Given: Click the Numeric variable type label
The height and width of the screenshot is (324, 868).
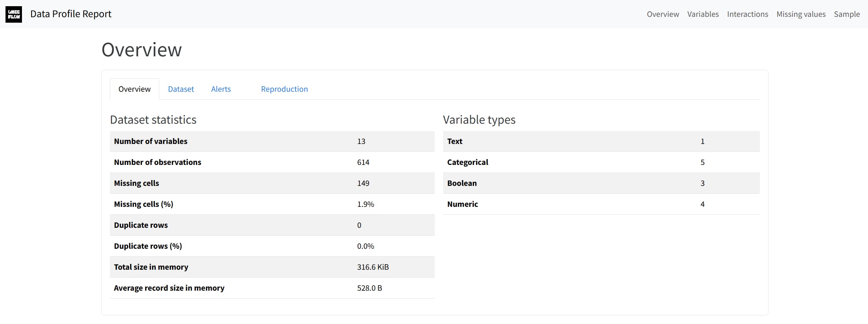Looking at the screenshot, I should [462, 204].
